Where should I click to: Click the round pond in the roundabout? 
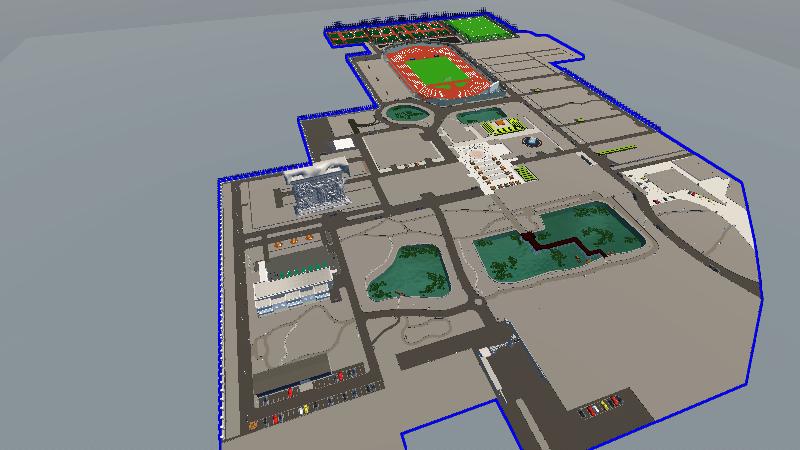pos(405,113)
